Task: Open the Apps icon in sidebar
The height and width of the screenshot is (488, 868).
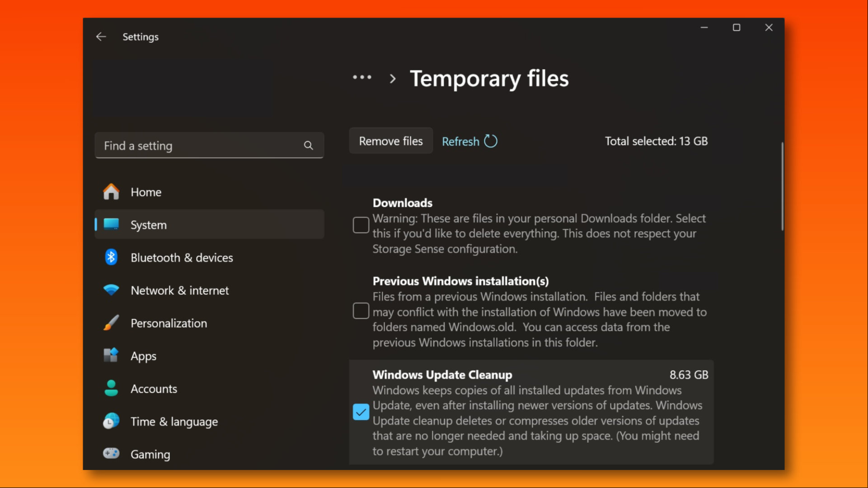Action: [111, 355]
